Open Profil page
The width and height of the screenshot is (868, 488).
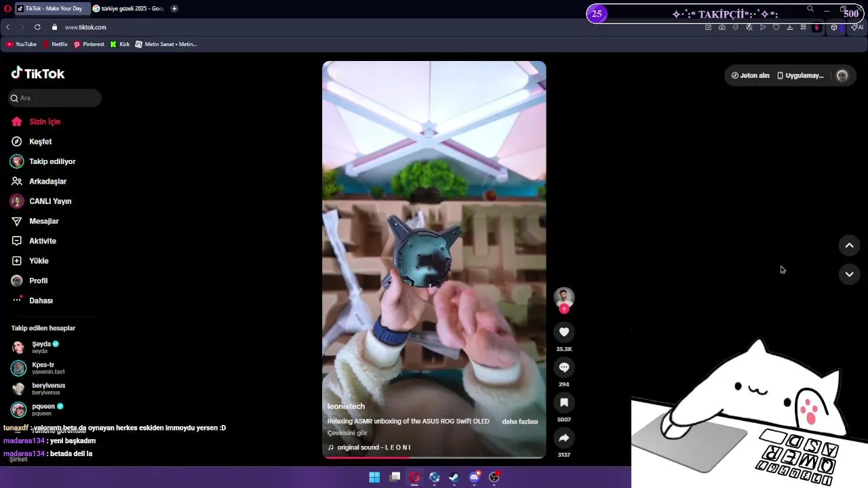(x=30, y=281)
